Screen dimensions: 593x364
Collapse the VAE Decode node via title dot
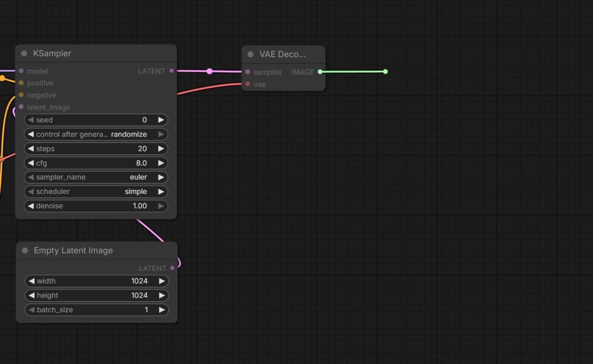[x=251, y=55]
